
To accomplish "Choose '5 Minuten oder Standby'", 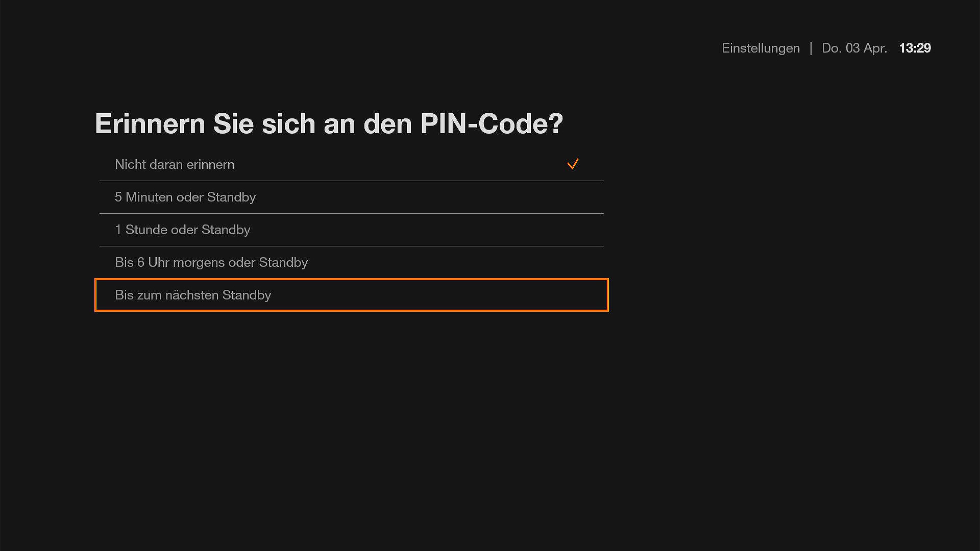I will click(x=185, y=197).
